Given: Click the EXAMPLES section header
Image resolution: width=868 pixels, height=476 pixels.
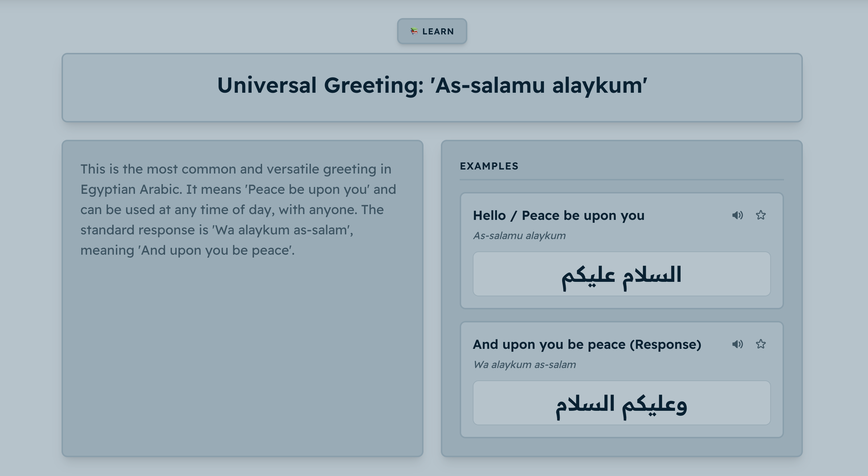Looking at the screenshot, I should click(489, 166).
